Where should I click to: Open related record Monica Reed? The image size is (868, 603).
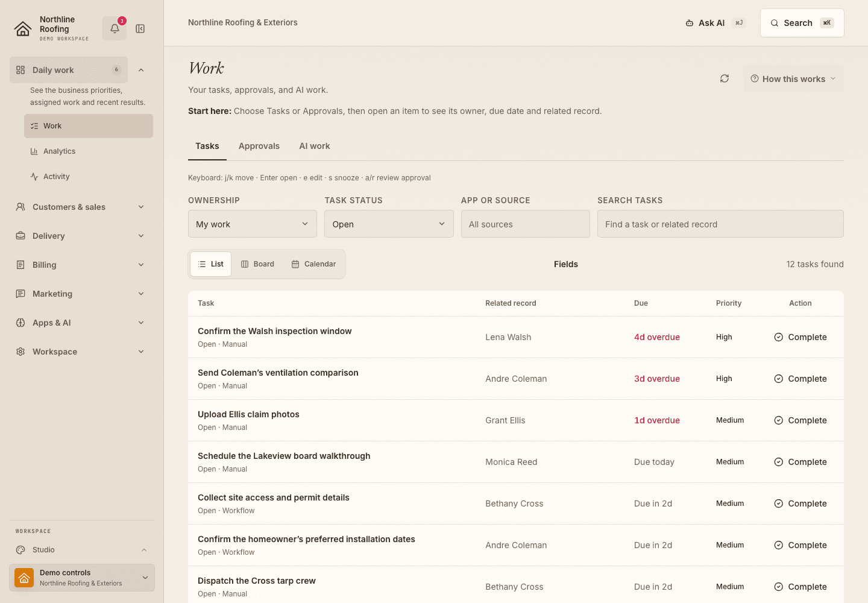(511, 462)
